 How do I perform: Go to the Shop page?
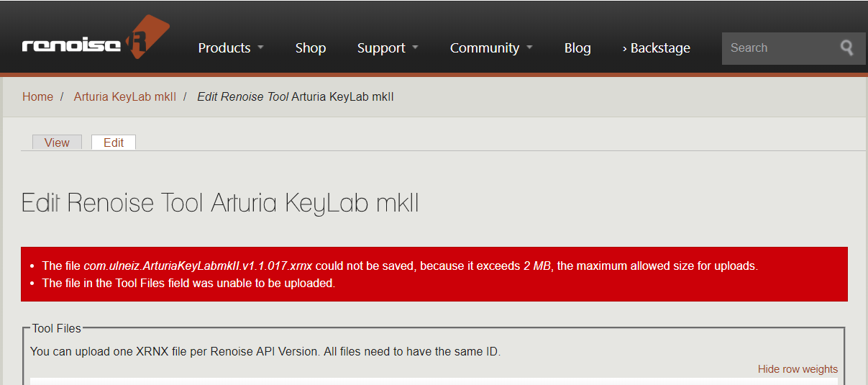tap(311, 48)
